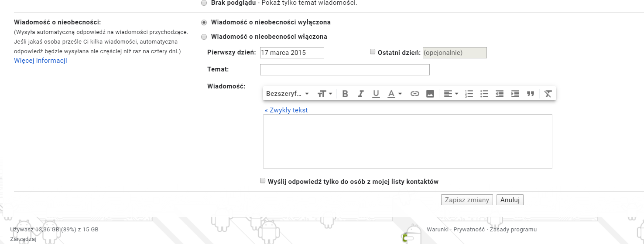Insert an image with the picture icon
Viewport: 644px width, 244px height.
[x=430, y=94]
